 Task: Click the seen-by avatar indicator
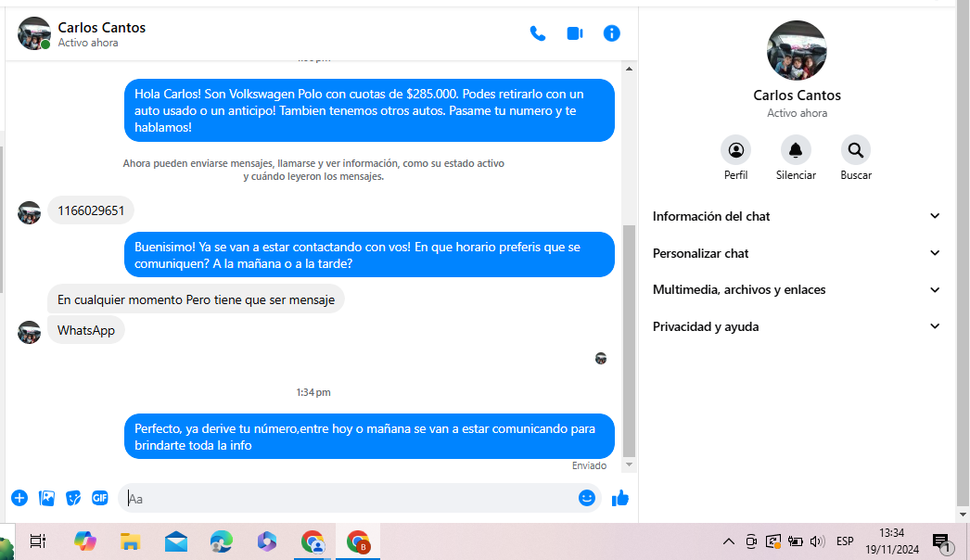(x=601, y=358)
